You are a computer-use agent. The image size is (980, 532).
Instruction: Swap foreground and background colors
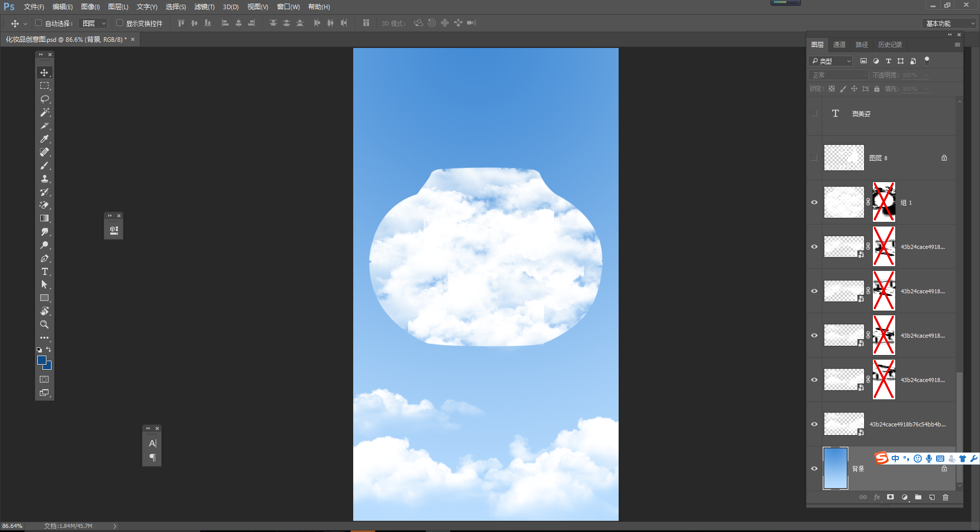point(49,350)
